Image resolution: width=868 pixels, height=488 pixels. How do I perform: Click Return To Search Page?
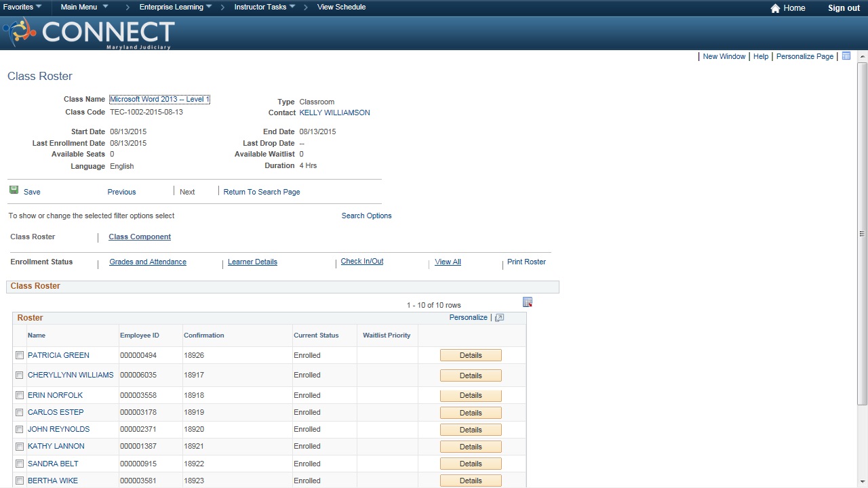pyautogui.click(x=262, y=192)
